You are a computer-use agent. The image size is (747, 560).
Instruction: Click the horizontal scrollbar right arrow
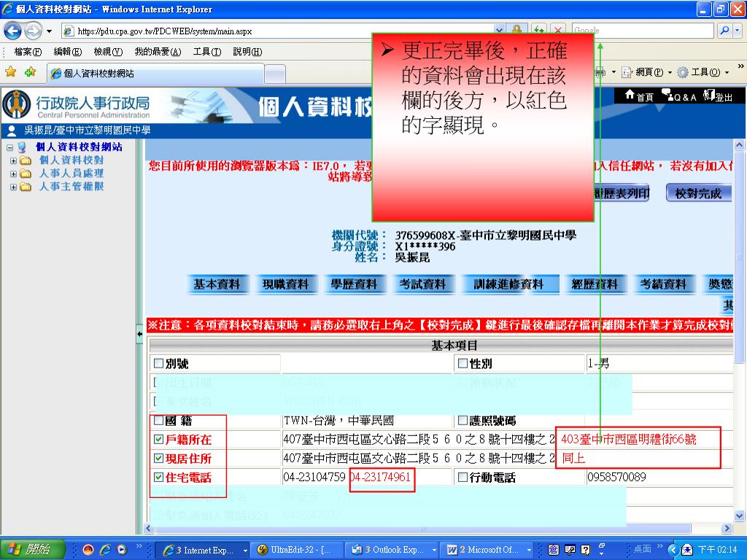727,528
